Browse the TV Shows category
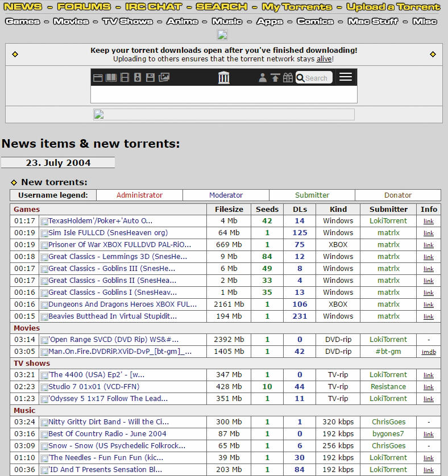Image resolution: width=448 pixels, height=476 pixels. tap(128, 21)
